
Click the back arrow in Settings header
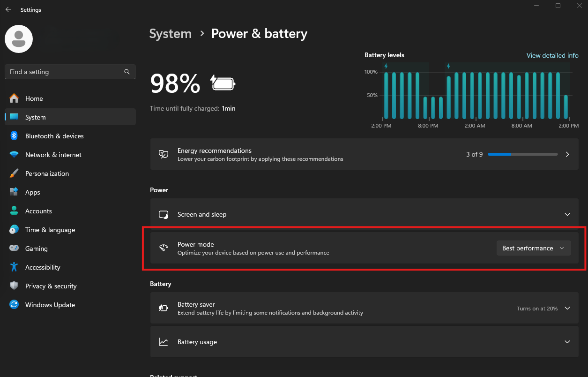tap(8, 10)
